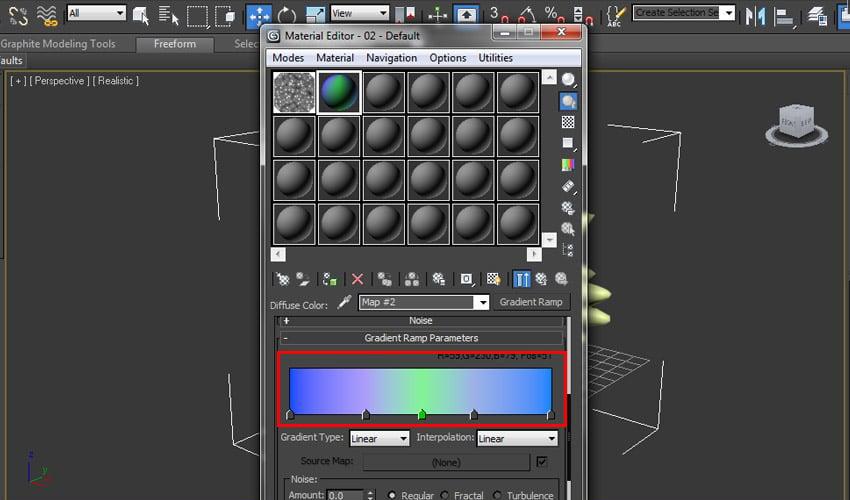Switch to Graphite Modeling Tools tab

59,44
